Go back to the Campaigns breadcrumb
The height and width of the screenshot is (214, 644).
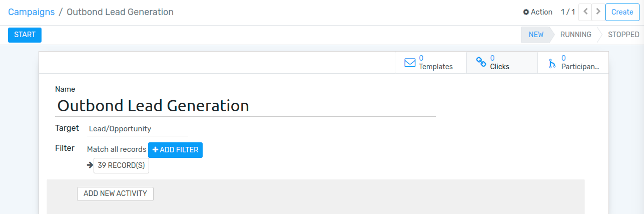tap(32, 12)
